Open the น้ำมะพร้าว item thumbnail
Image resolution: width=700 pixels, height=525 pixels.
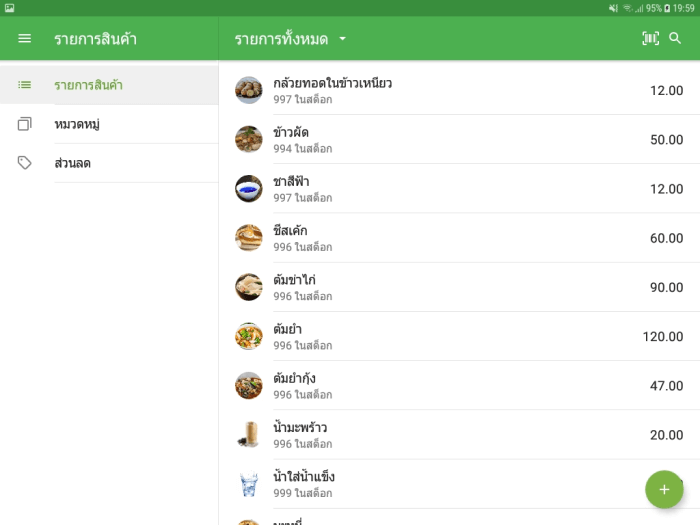249,434
